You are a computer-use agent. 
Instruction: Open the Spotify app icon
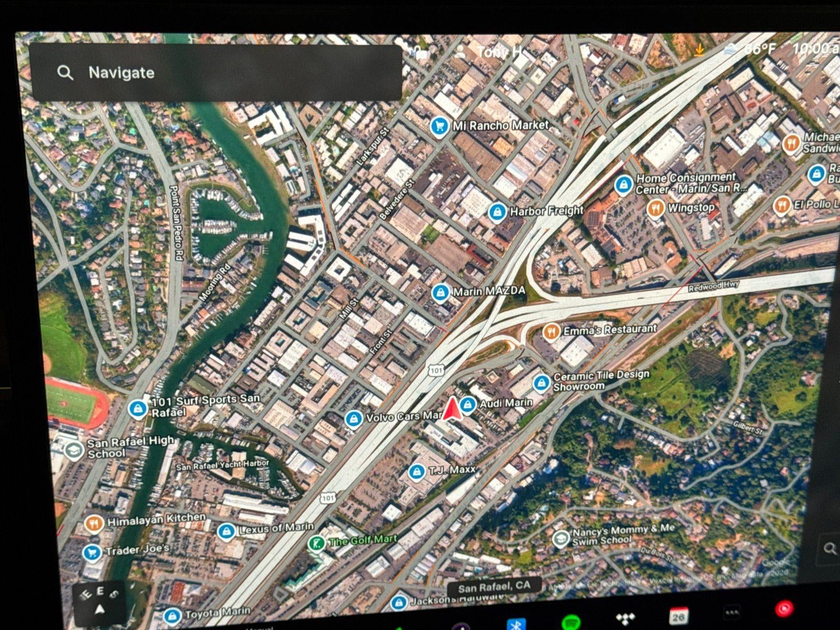(571, 623)
